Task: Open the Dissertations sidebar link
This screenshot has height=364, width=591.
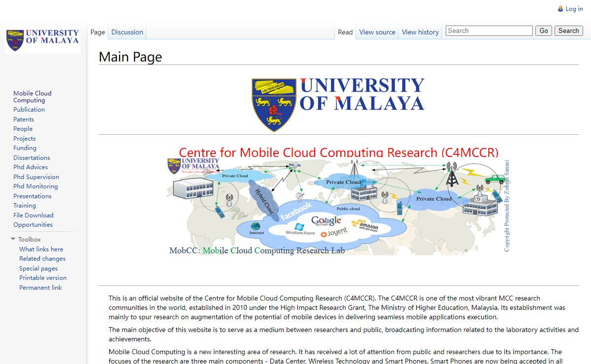Action: [x=32, y=158]
